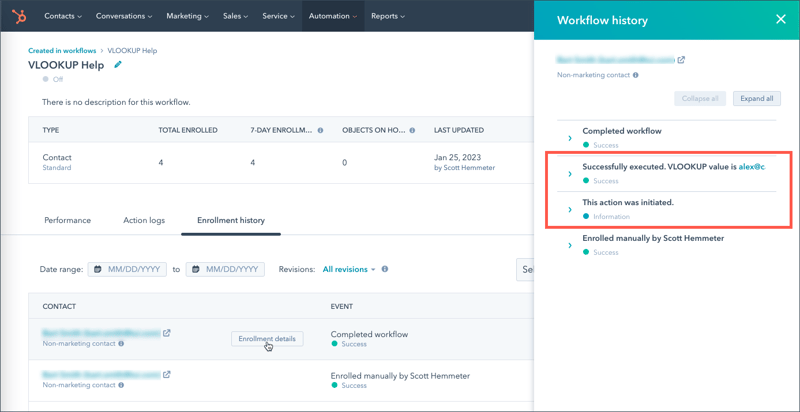Click the start date range field
This screenshot has height=412, width=800.
(x=127, y=269)
